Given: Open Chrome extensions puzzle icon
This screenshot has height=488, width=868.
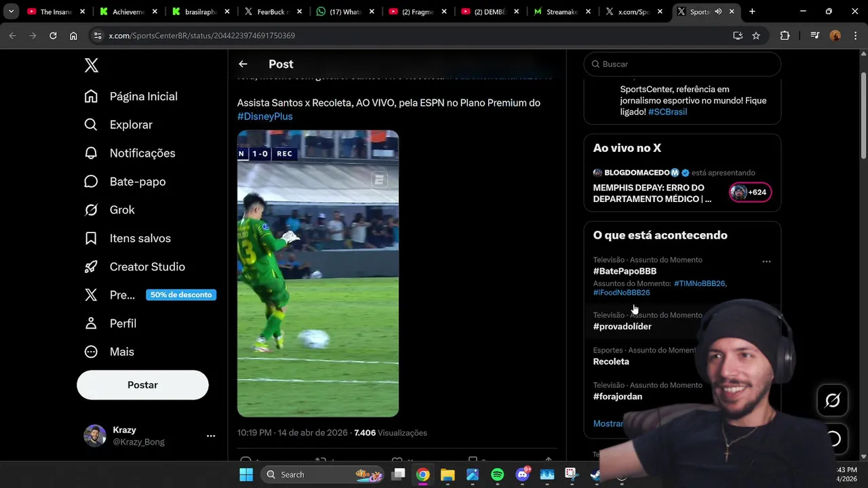Looking at the screenshot, I should click(785, 35).
